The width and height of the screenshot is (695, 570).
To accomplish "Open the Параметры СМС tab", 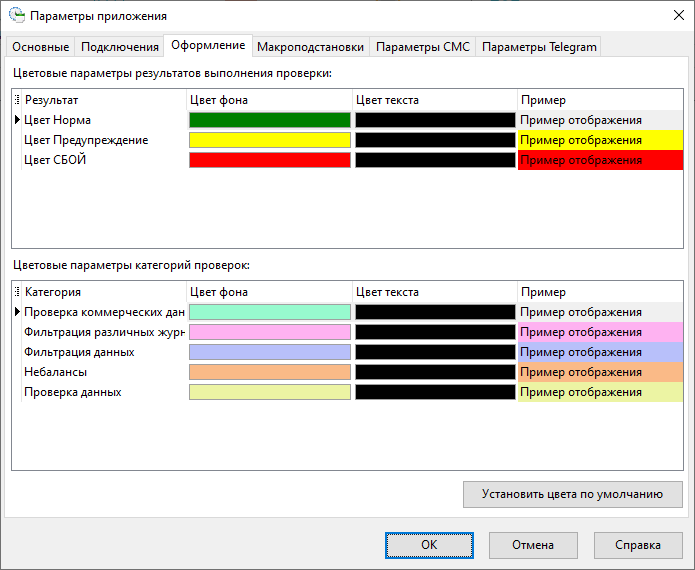I will coord(422,47).
